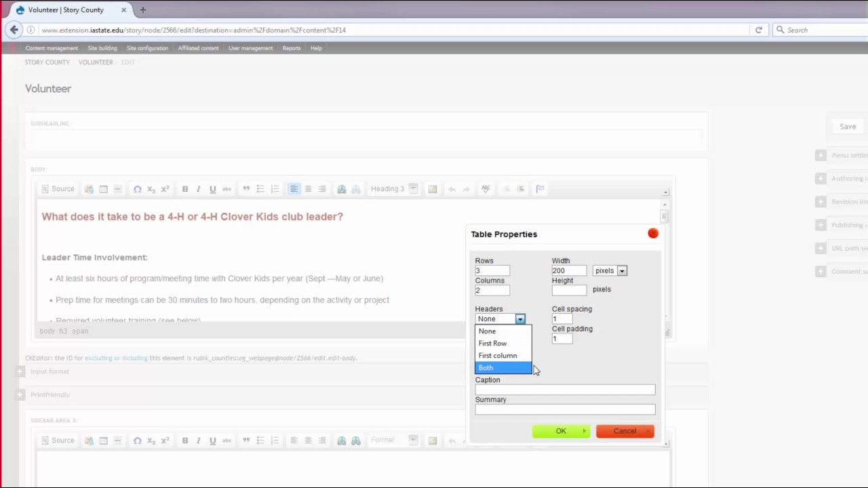
Task: Insert special character (omega) in Body editor
Action: click(x=137, y=189)
